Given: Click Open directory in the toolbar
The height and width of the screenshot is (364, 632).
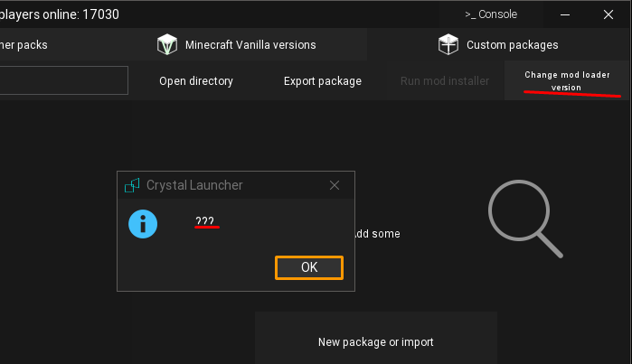Looking at the screenshot, I should 196,81.
